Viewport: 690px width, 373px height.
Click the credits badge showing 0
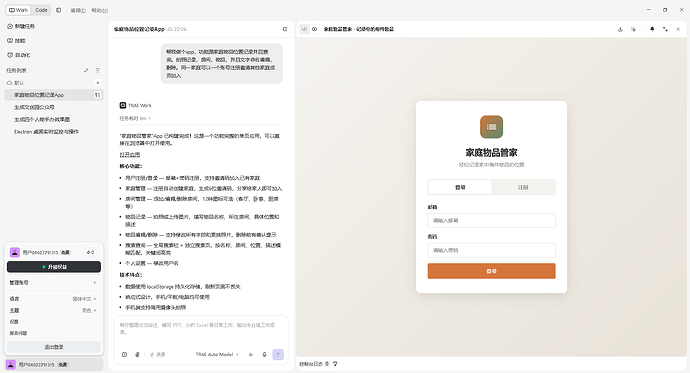[90, 252]
